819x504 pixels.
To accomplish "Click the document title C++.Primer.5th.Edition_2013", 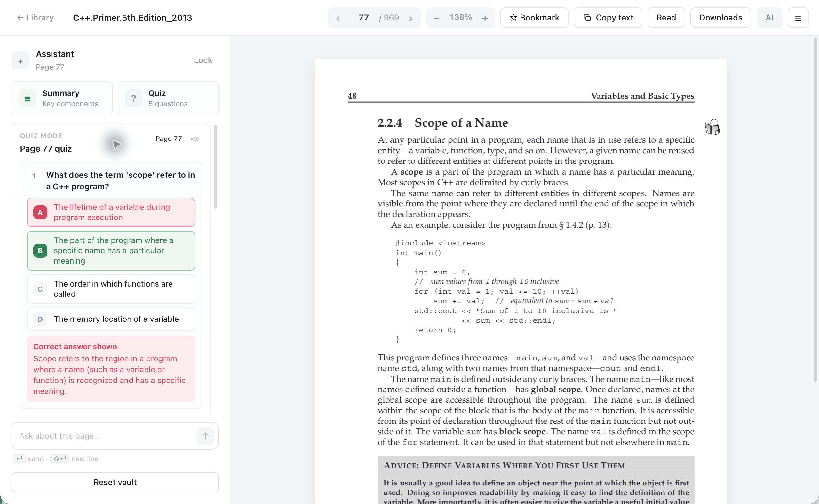I will (132, 18).
